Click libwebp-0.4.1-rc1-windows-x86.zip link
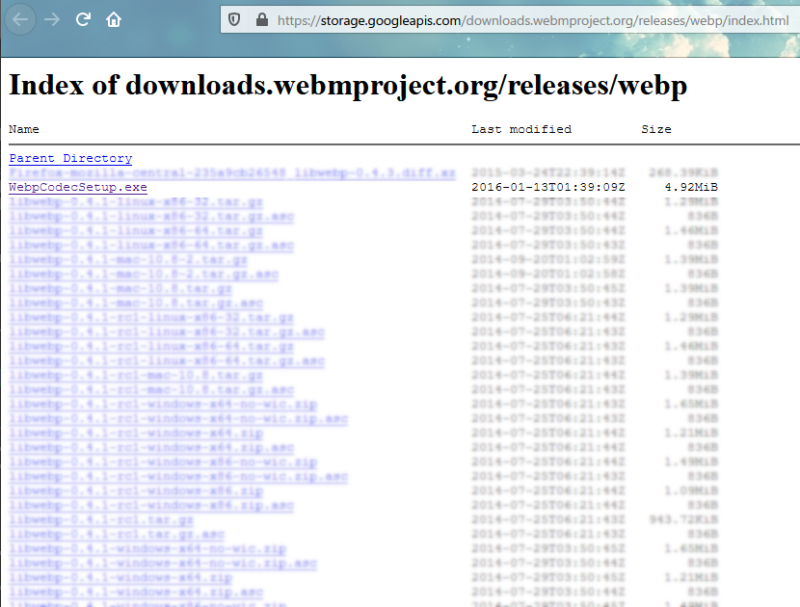This screenshot has height=607, width=800. pyautogui.click(x=135, y=491)
